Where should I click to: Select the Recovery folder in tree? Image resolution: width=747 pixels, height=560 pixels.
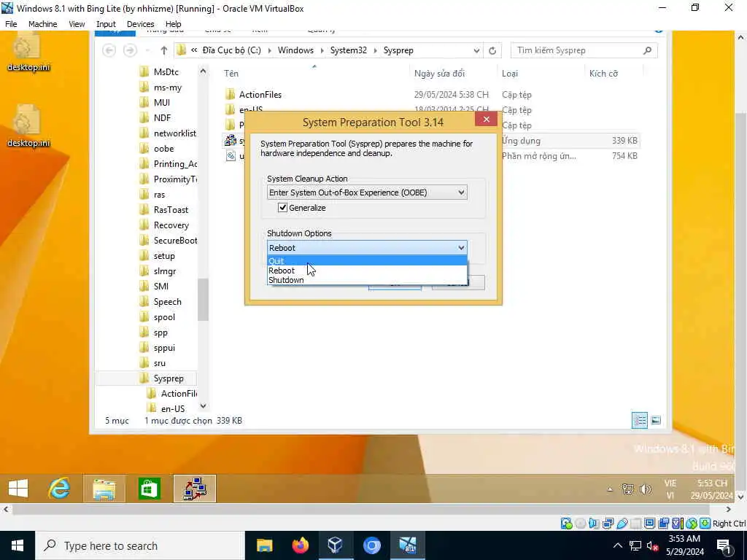(x=171, y=225)
